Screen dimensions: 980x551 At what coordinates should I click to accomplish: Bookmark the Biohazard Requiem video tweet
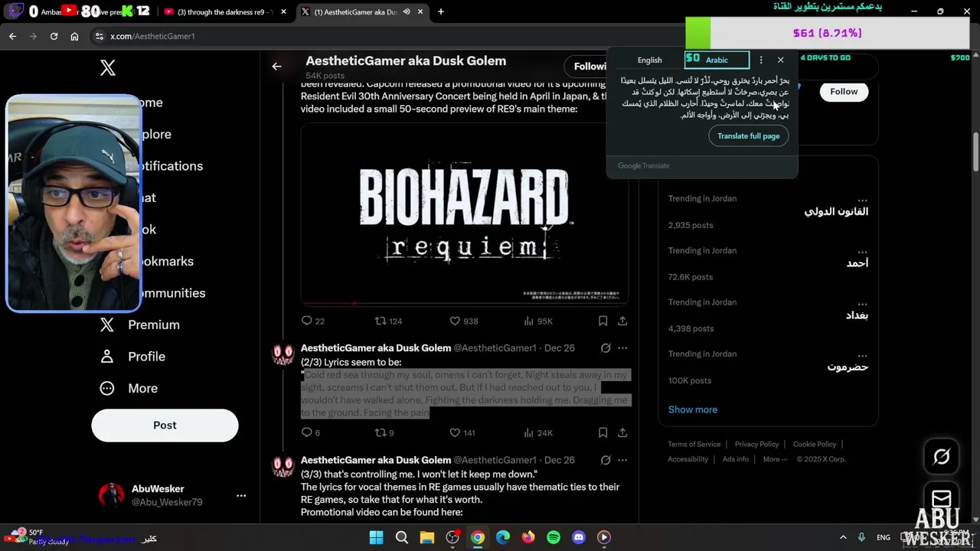click(603, 321)
